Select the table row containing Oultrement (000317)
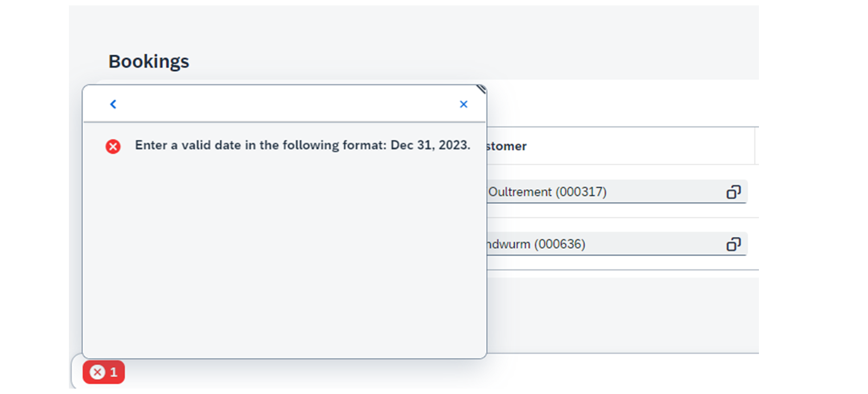Screen dimensions: 868x394 623,192
